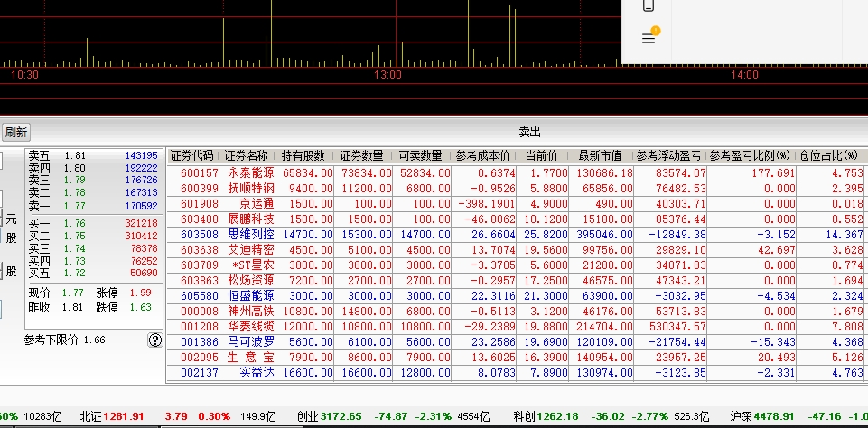This screenshot has width=868, height=428.
Task: Click the 卖出 panel title
Action: click(530, 133)
